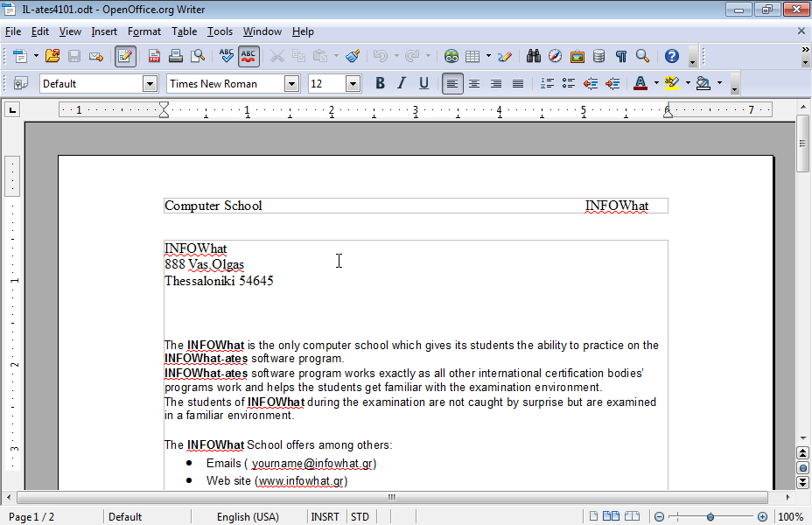Open the Edit menu

tap(40, 31)
